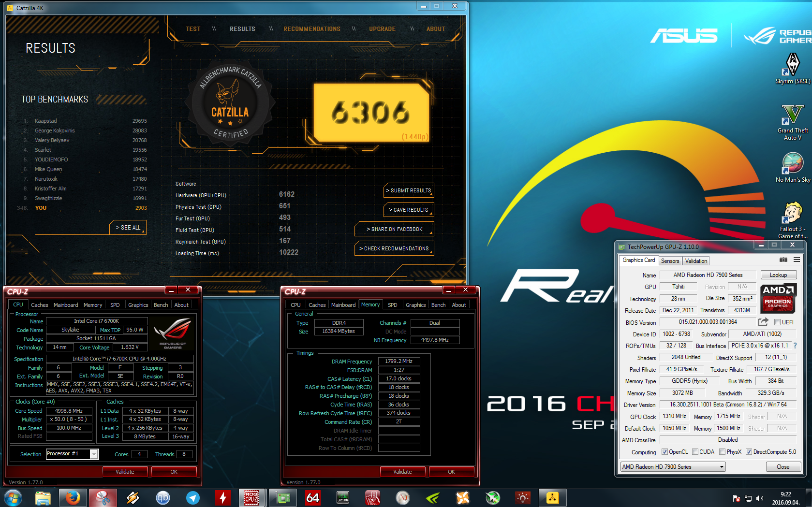
Task: Click the Close button in GPU-Z
Action: [783, 467]
